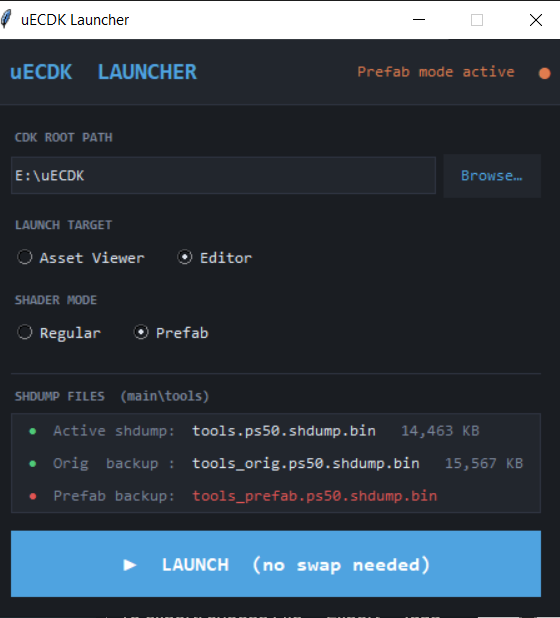
Task: Minimize the uECDK Launcher window
Action: click(x=419, y=19)
